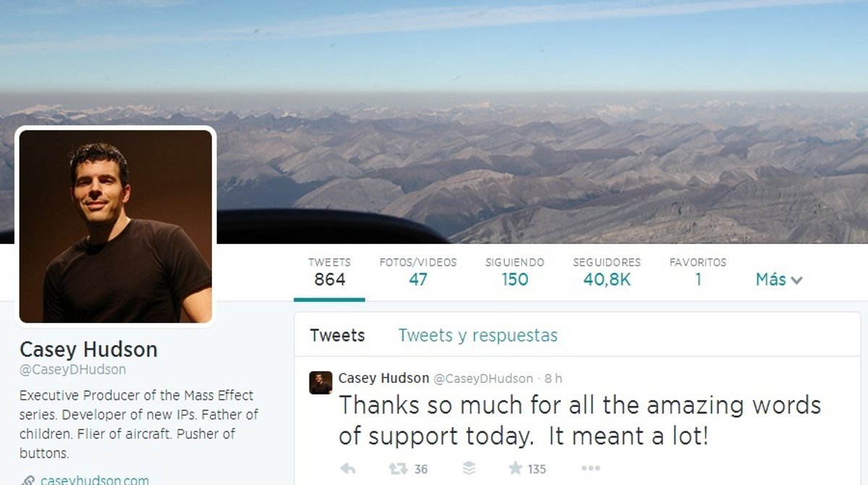Reply to the tweet using arrow icon
Viewport: 868px width, 485px height.
click(x=347, y=468)
